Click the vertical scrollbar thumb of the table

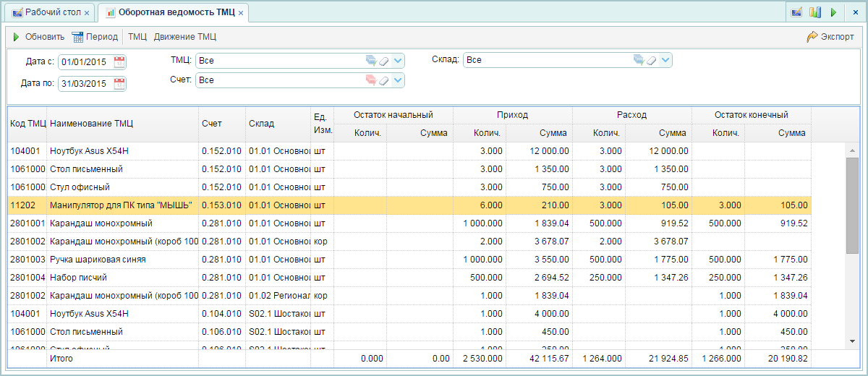point(852,206)
